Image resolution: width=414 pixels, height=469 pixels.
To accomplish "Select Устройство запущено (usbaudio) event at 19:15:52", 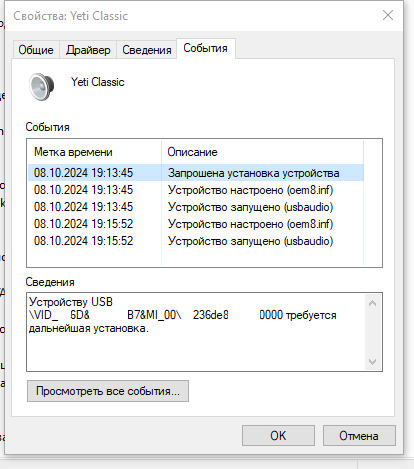I will (x=196, y=241).
